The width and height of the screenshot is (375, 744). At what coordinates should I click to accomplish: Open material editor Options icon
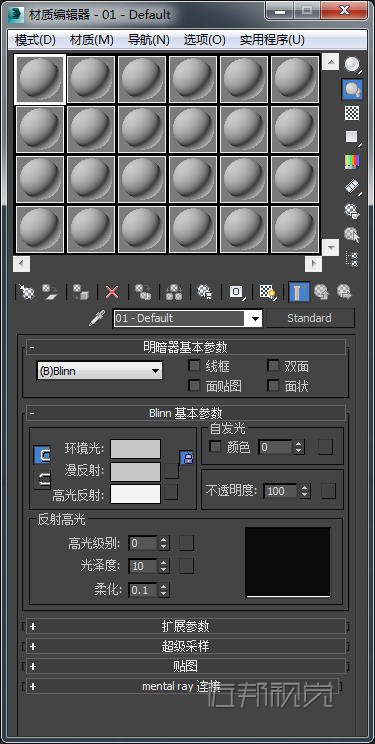tap(352, 210)
